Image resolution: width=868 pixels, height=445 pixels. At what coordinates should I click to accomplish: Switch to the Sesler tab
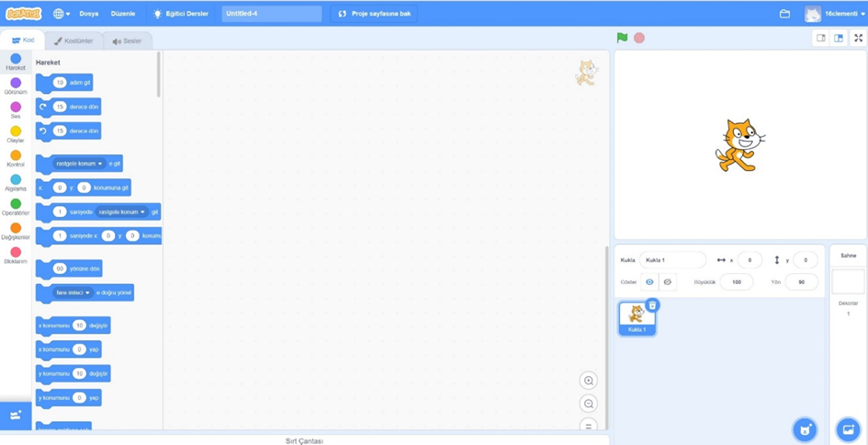point(127,41)
